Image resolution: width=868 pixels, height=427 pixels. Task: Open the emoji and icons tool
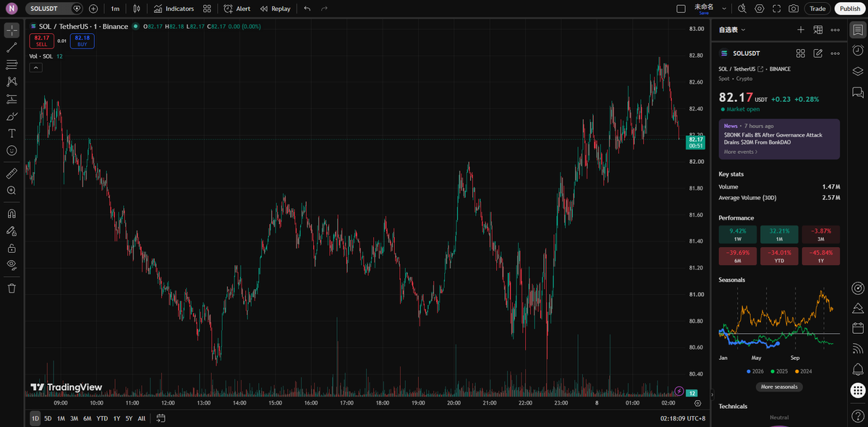(12, 150)
